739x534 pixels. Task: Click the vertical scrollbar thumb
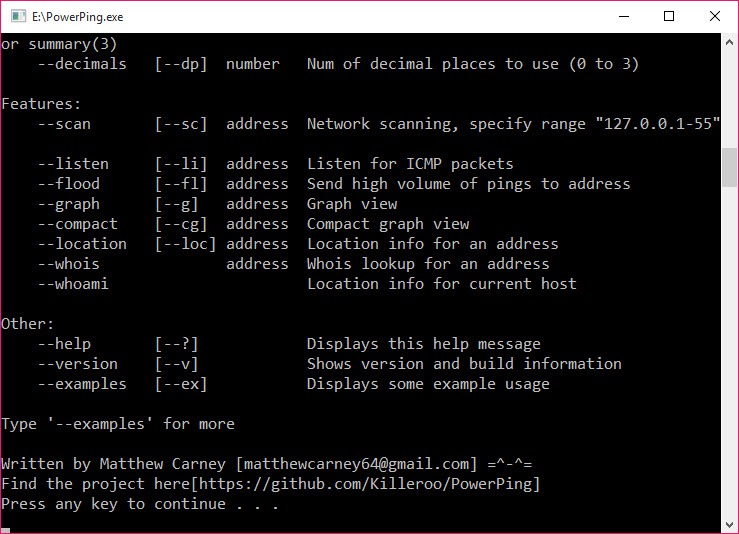729,167
